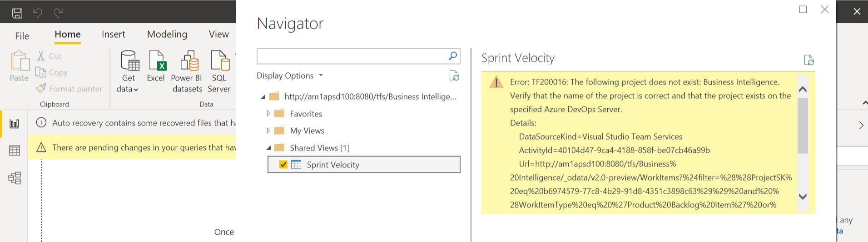Screen dimensions: 868x242
Task: Select the Home ribbon tab
Action: coord(68,34)
